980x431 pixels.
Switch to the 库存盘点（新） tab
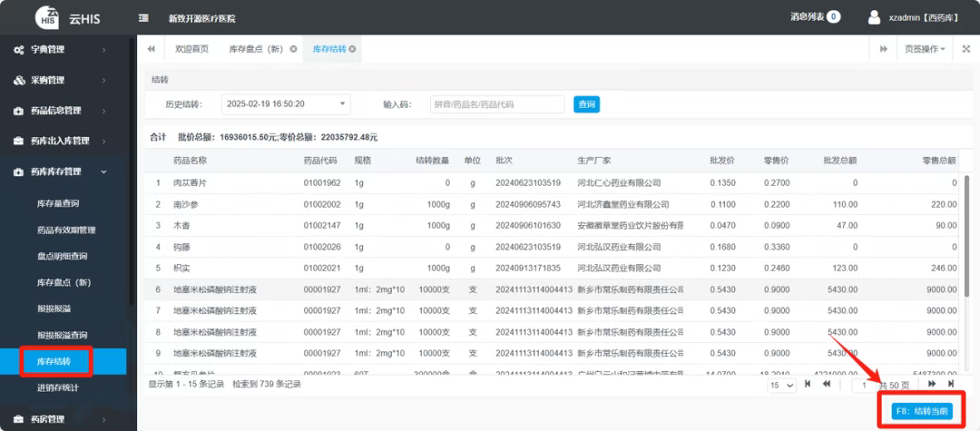(x=256, y=49)
